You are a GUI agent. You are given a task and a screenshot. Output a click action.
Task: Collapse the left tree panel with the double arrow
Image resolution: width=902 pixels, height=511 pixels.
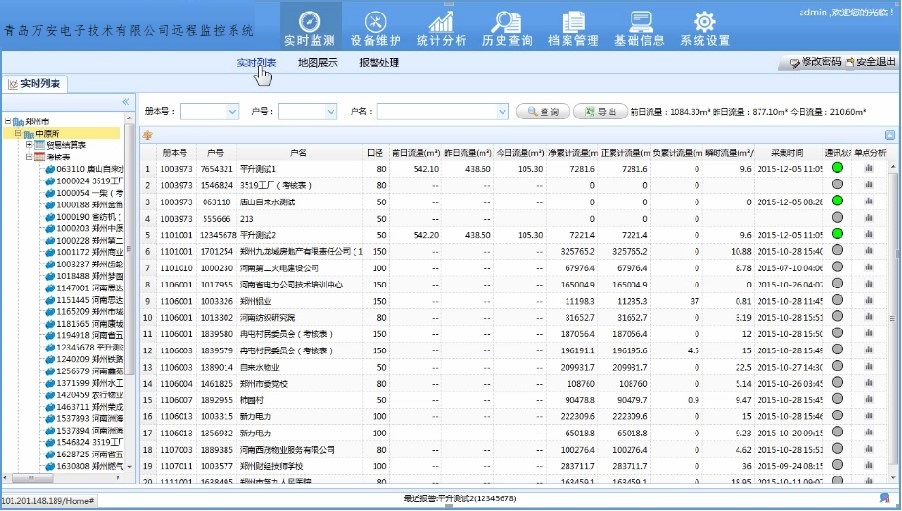click(x=126, y=102)
